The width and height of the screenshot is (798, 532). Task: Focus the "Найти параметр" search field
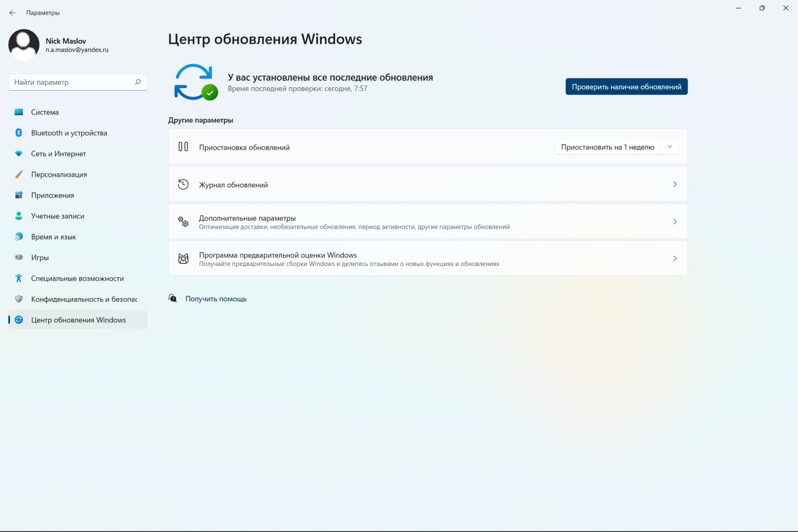[x=71, y=82]
